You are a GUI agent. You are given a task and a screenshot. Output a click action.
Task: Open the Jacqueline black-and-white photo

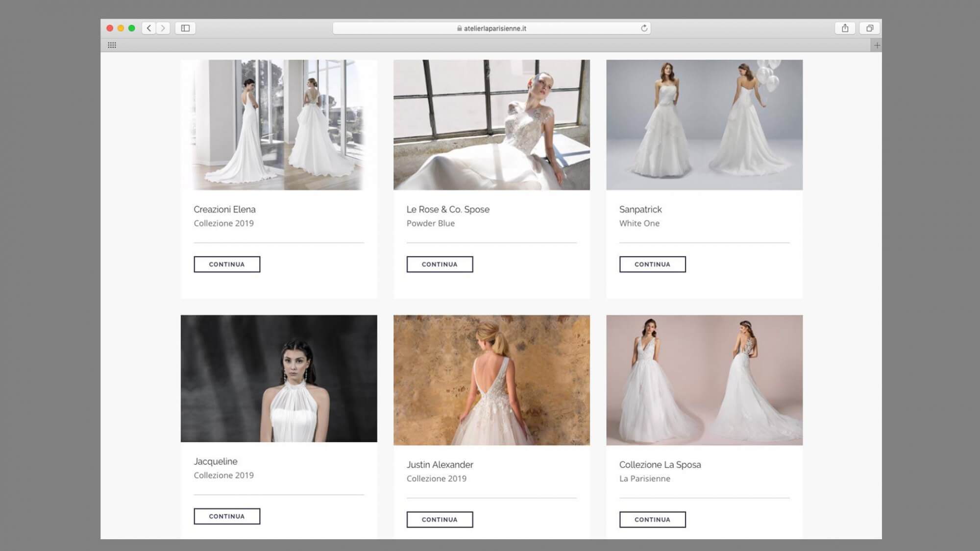[279, 378]
